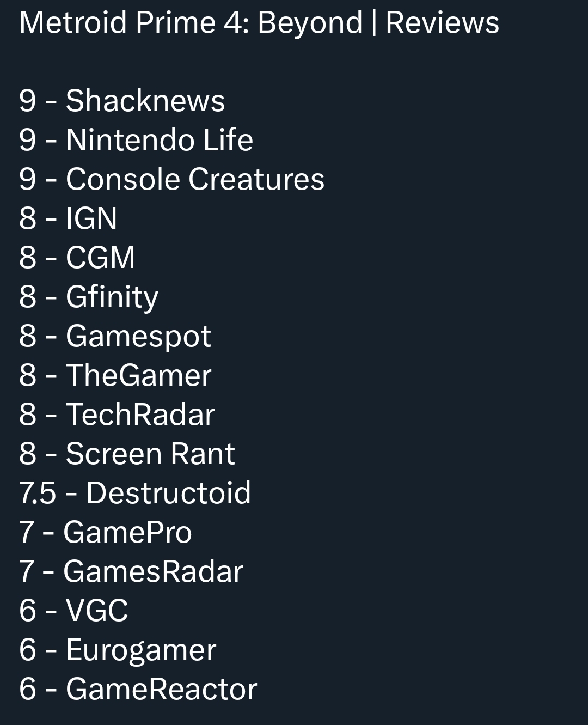This screenshot has width=588, height=725.
Task: Click the 9 score beside Shacknews
Action: pos(27,101)
